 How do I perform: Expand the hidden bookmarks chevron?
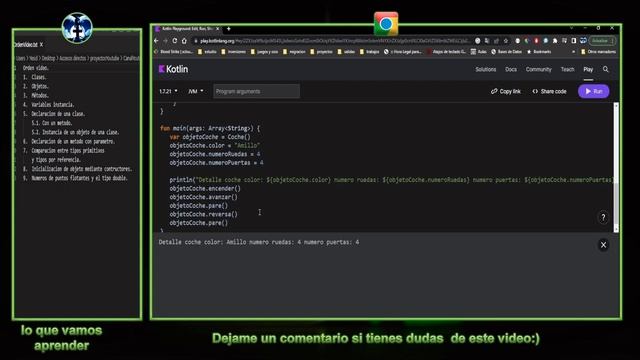(573, 52)
